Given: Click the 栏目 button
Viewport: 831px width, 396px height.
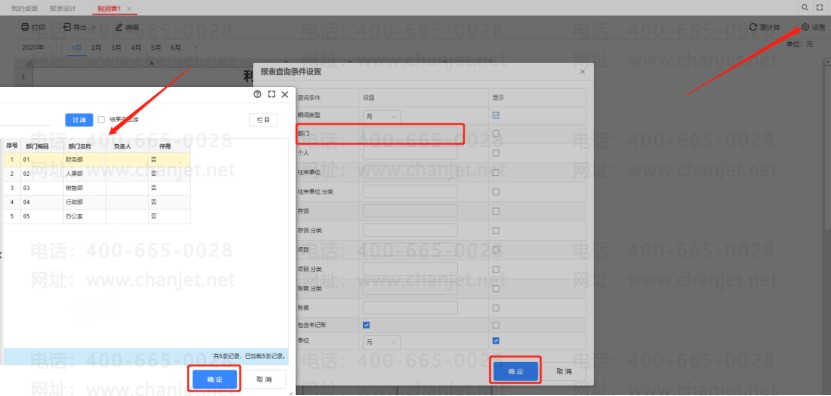Looking at the screenshot, I should tap(263, 120).
